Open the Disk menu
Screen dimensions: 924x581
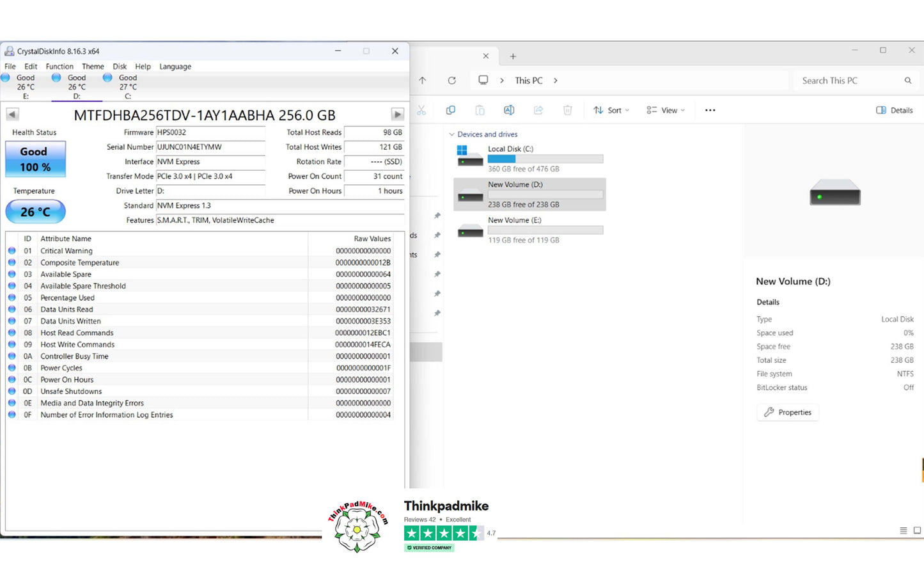point(120,67)
